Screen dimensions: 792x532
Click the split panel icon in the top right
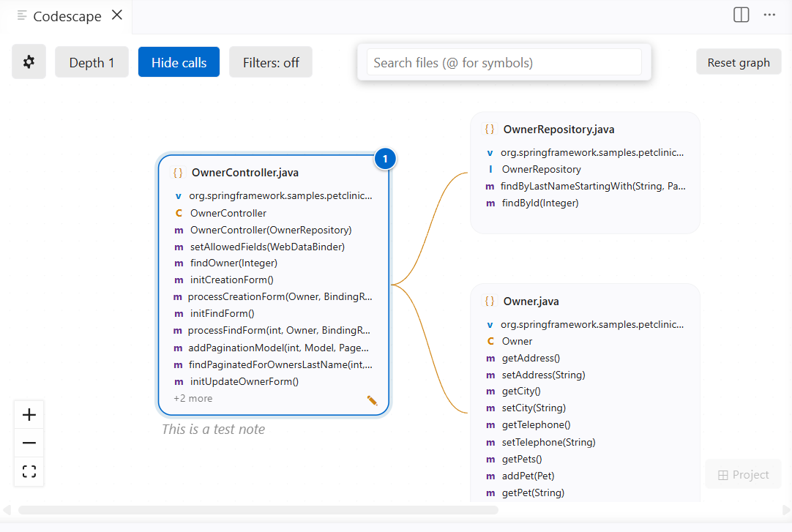[740, 15]
